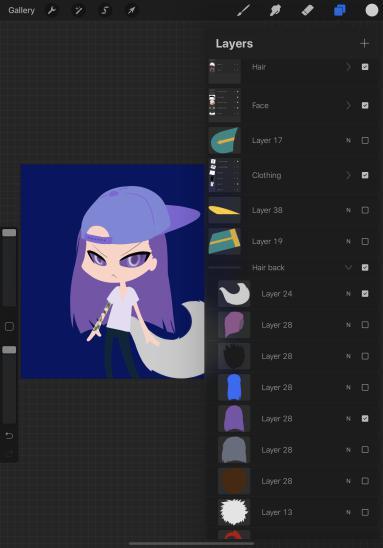Image resolution: width=383 pixels, height=548 pixels.
Task: Select the Face group row
Action: (x=293, y=105)
